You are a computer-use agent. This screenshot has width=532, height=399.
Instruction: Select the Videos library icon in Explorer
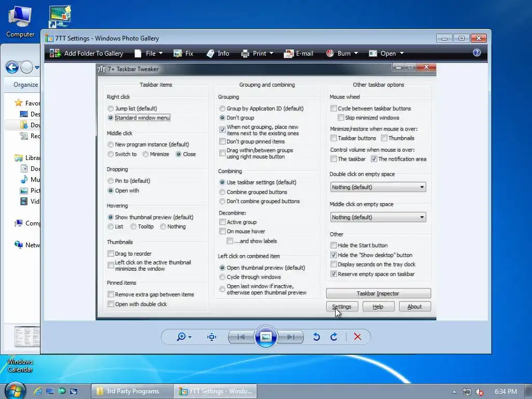tap(24, 201)
